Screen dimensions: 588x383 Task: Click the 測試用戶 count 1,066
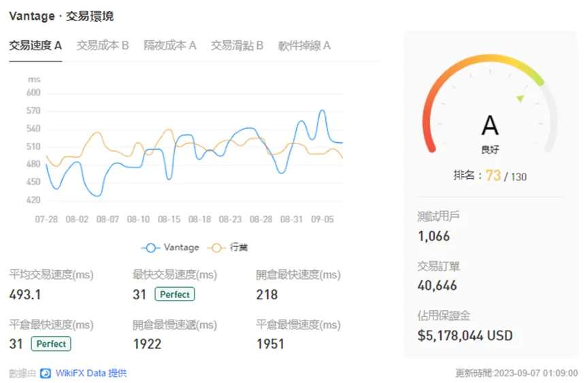click(x=434, y=237)
